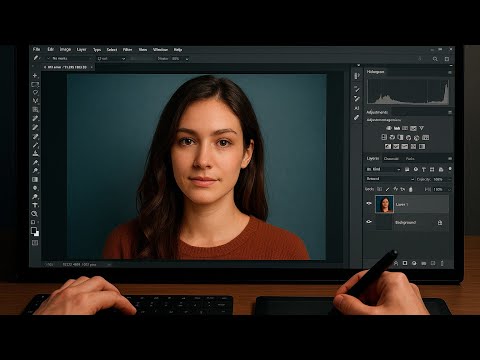Toggle Background layer visibility eye
The image size is (480, 360).
[x=369, y=221]
